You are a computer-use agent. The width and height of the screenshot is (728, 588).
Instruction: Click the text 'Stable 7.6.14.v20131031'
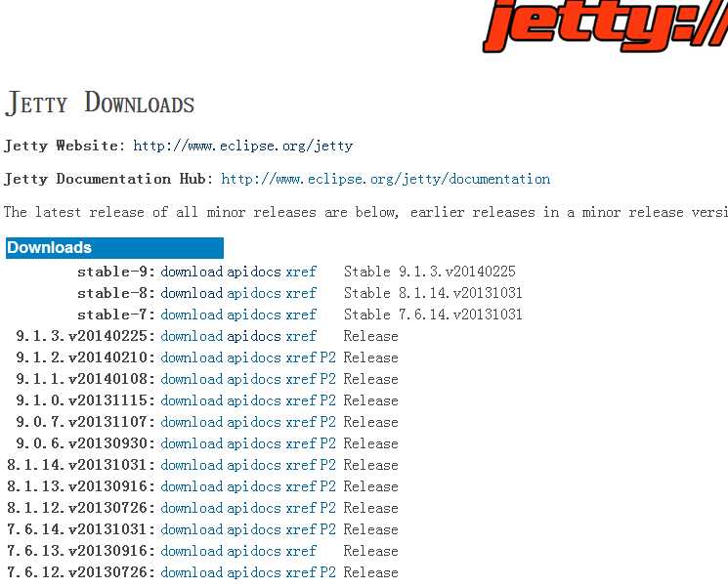(x=433, y=315)
